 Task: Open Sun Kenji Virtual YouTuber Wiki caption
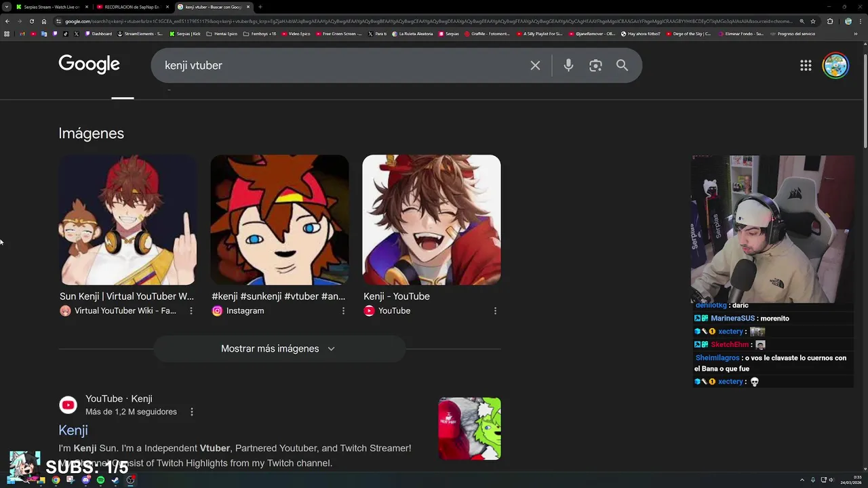tap(127, 296)
